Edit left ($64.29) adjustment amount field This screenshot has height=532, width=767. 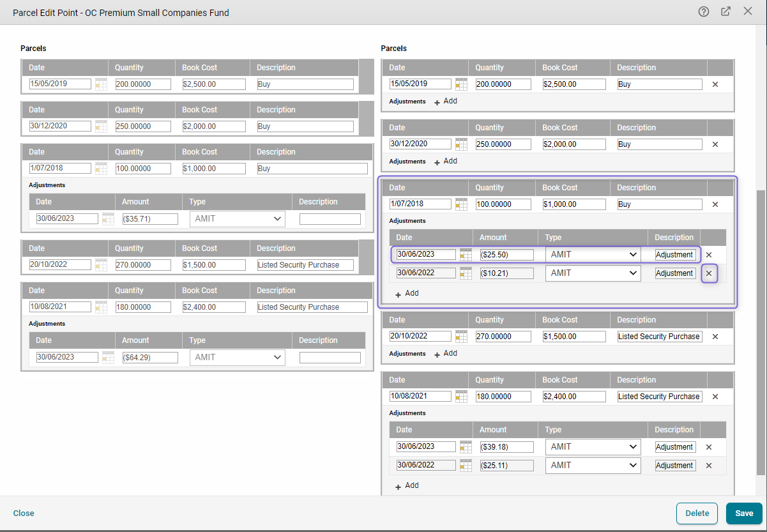(150, 358)
